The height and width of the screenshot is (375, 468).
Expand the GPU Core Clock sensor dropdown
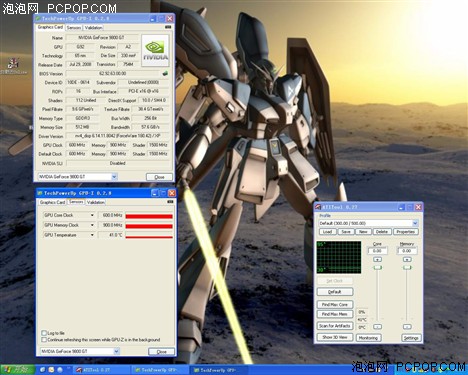coord(92,215)
